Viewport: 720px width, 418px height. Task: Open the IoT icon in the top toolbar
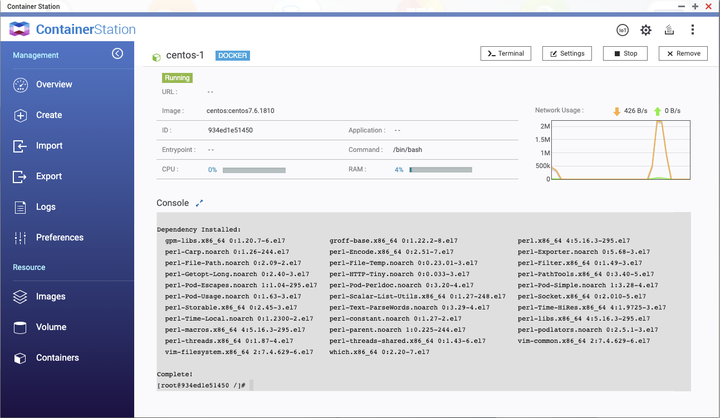point(622,30)
